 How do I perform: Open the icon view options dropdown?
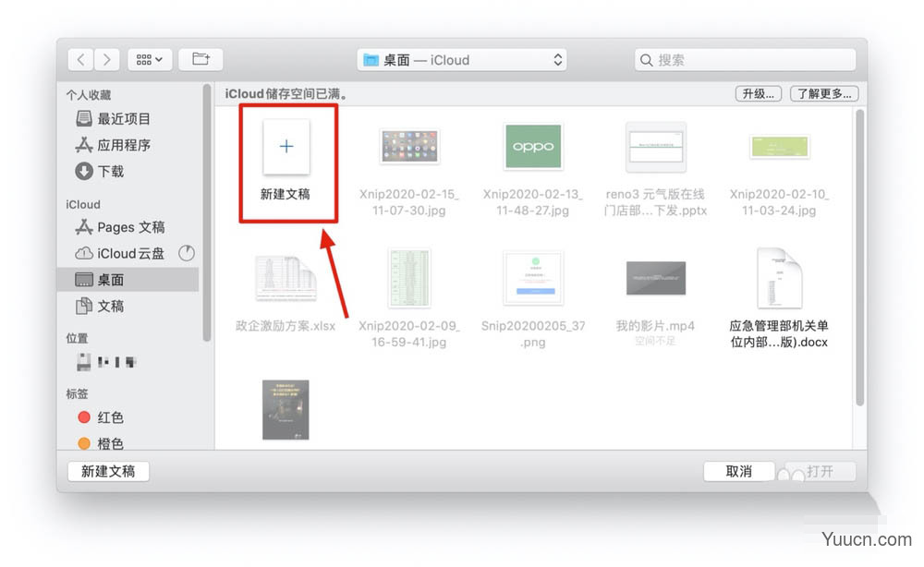[x=150, y=59]
